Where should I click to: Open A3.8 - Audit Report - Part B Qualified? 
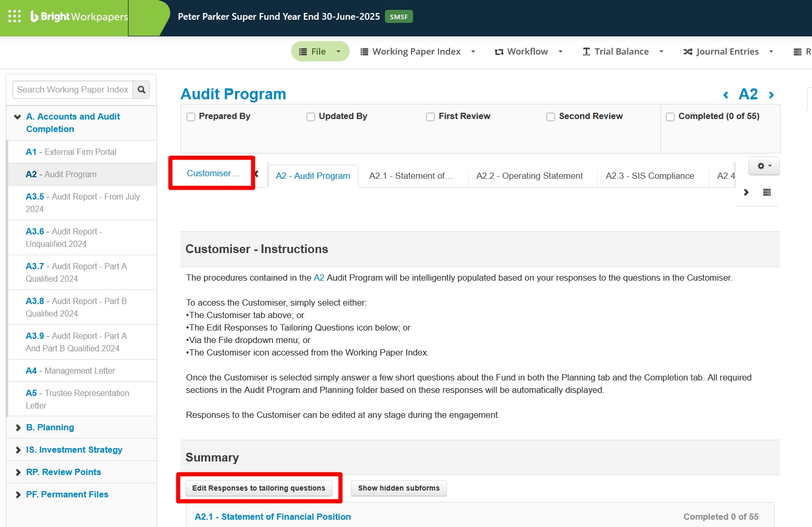(82, 307)
